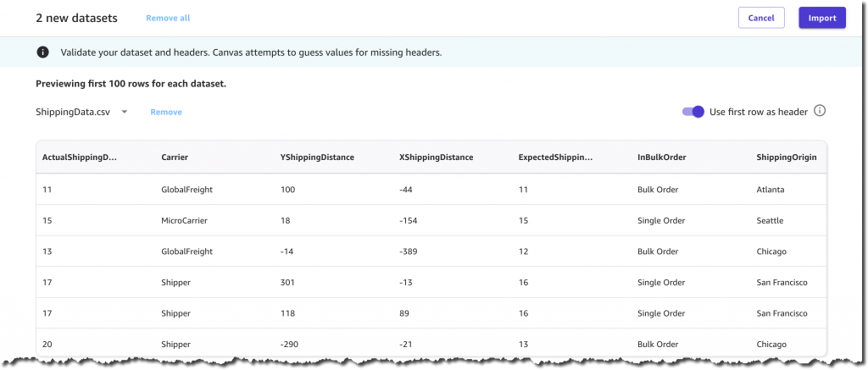Click the Atlanta cell in ShippingOrigin column
868x370 pixels.
pos(770,190)
